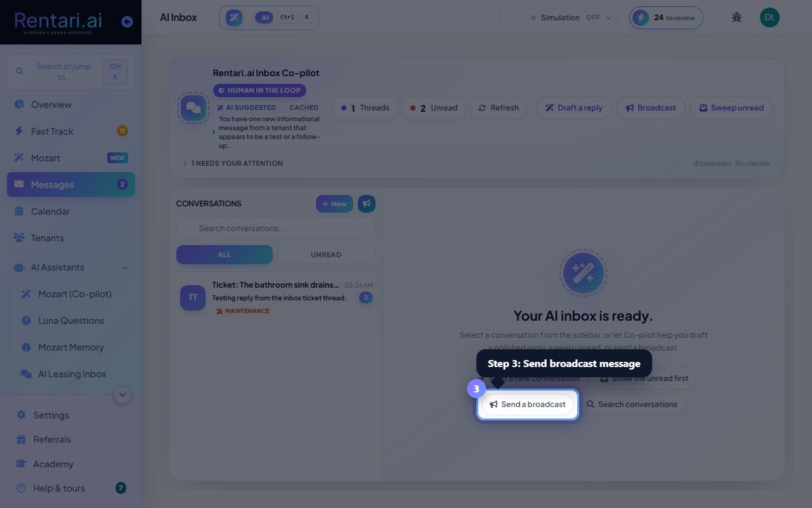Click the Academy graduation cap icon
This screenshot has height=508, width=812.
coord(21,464)
